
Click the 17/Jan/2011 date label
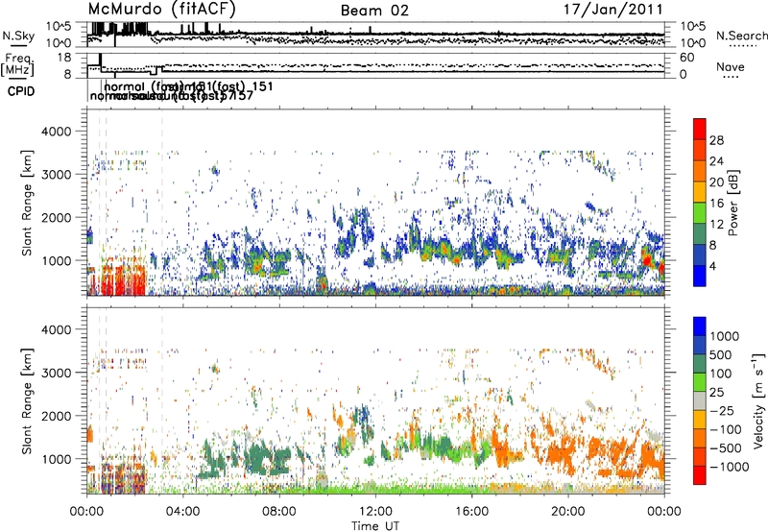612,10
